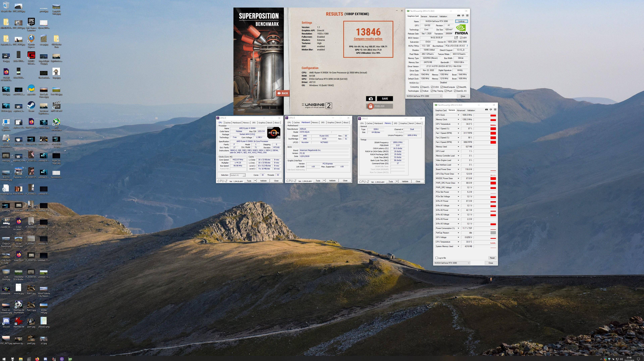Switch to Advanced tab in GPU-Z Graphics Card window
Screen dimensions: 644x361
pos(433,16)
